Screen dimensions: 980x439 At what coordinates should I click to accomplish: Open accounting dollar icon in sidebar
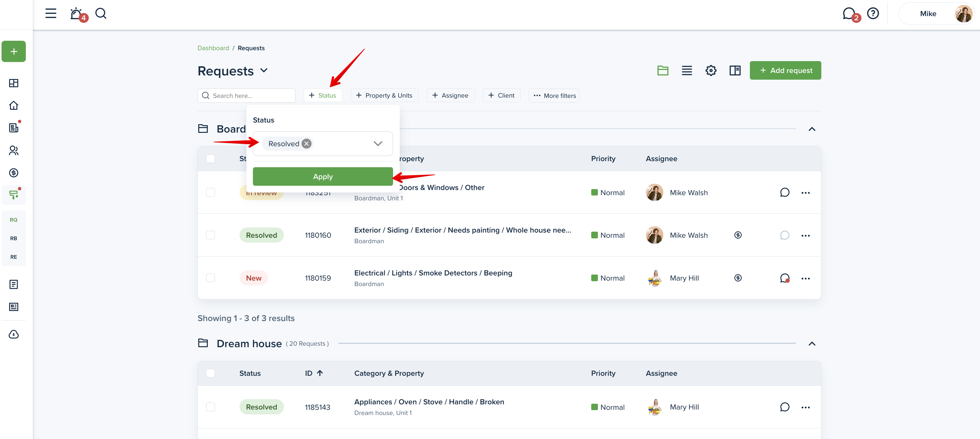[x=14, y=173]
